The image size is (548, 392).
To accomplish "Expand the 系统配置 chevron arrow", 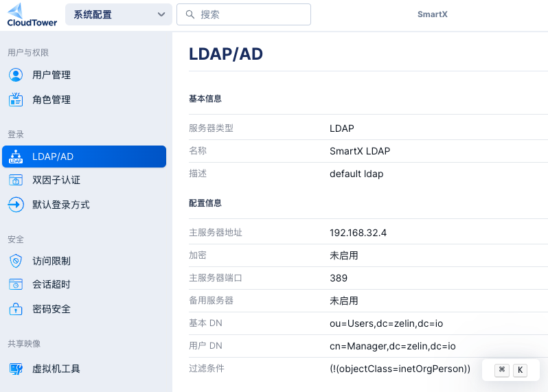I will 161,14.
